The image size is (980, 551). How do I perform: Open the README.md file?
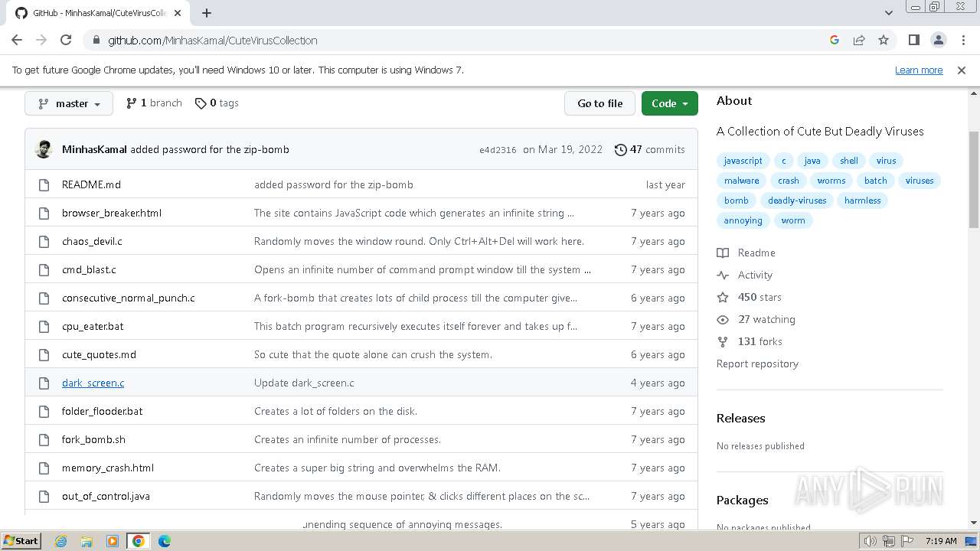pyautogui.click(x=91, y=184)
